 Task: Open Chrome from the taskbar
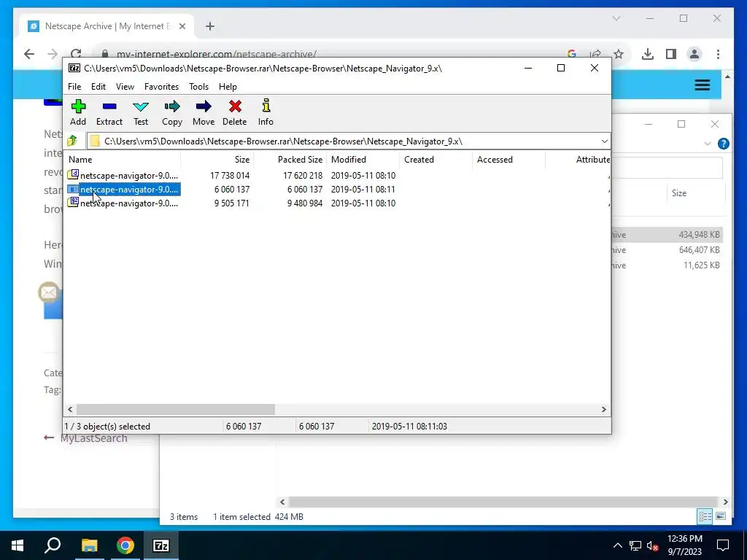click(125, 545)
